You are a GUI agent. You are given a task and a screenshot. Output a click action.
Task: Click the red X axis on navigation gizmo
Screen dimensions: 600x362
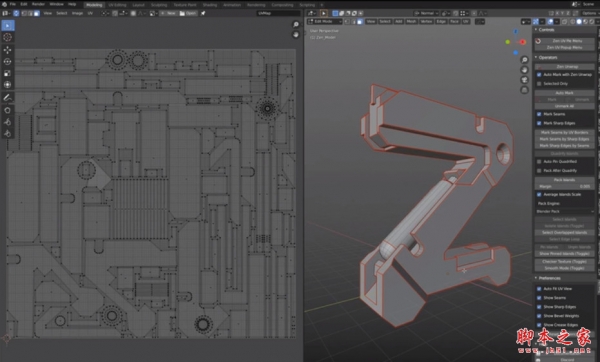point(522,42)
